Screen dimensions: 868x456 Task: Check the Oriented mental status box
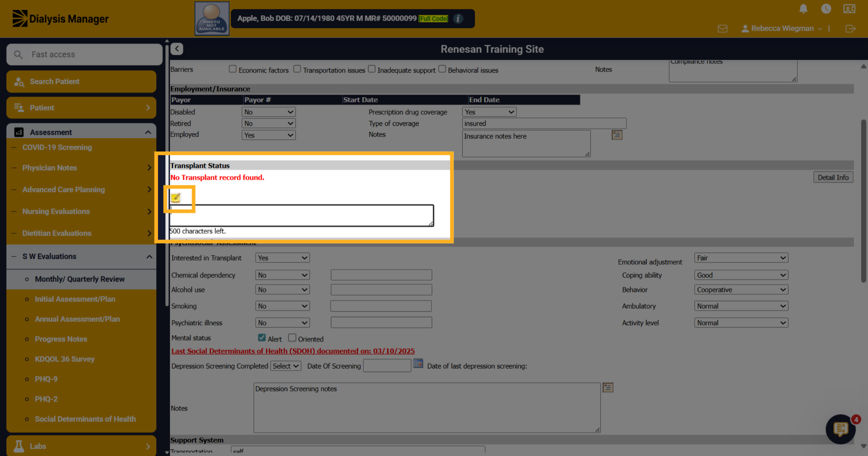pyautogui.click(x=292, y=337)
